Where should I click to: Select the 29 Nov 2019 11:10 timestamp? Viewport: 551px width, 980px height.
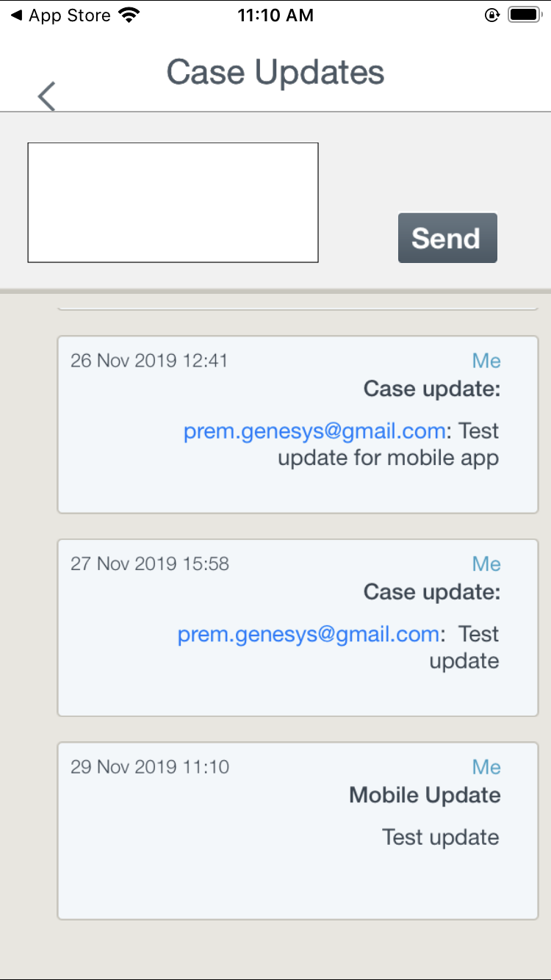[x=150, y=767]
